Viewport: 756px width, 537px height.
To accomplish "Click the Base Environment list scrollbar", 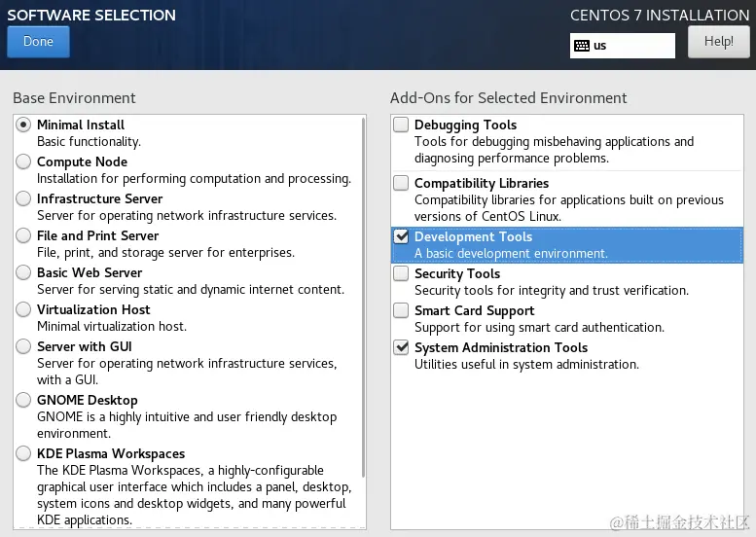I will tap(363, 297).
